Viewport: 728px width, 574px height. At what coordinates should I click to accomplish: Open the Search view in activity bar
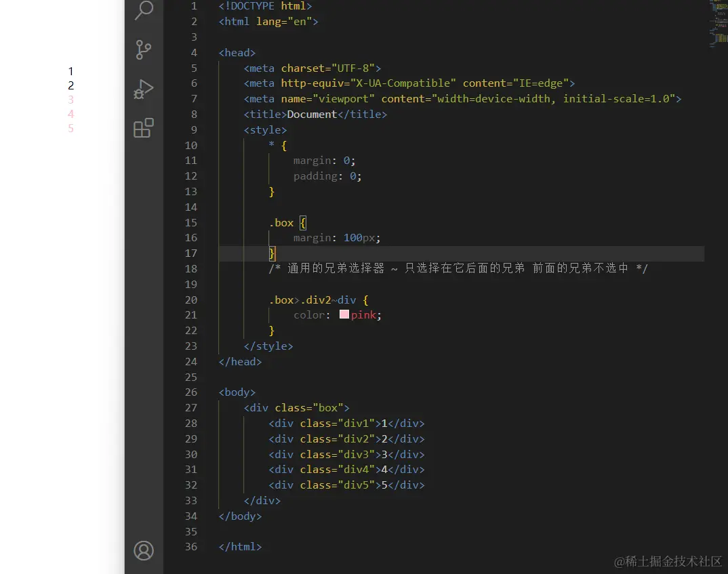point(144,10)
